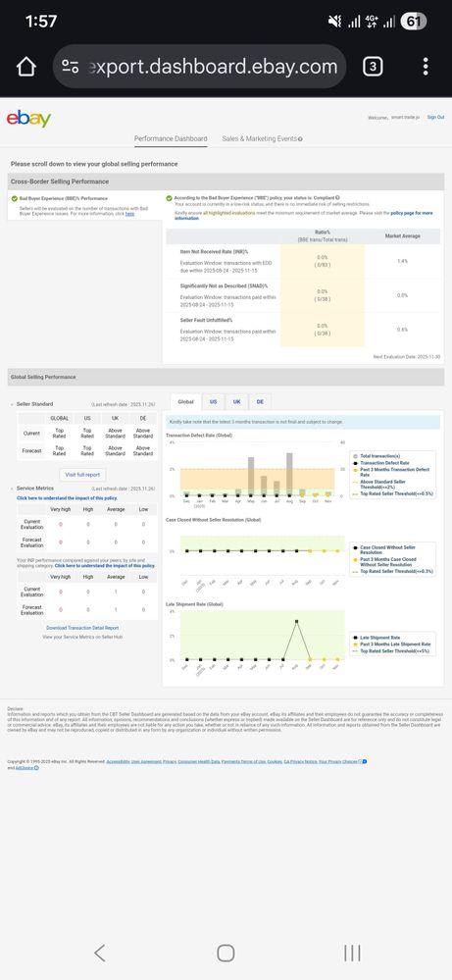Click the Seller Fault Unfulfilled% row title

206,320
